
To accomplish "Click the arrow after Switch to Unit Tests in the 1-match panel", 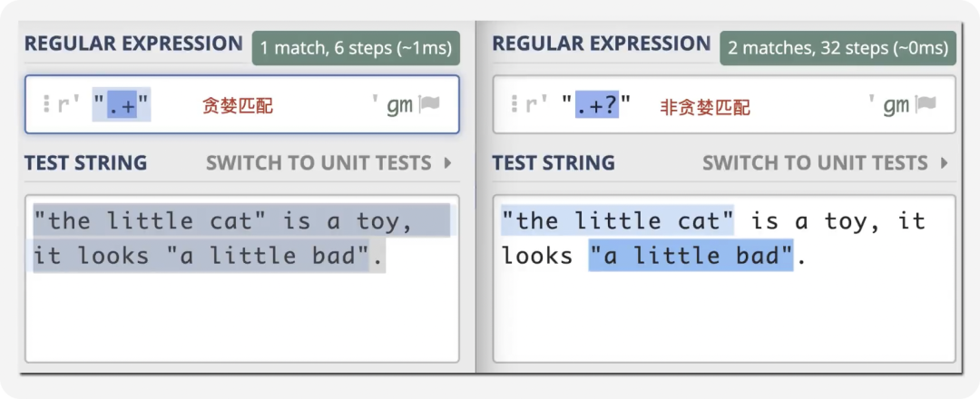I will [447, 163].
